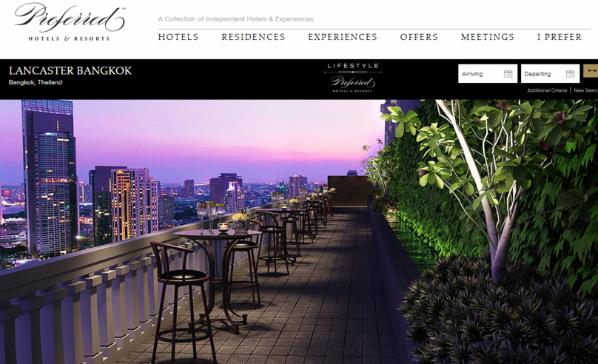Click the Lifestyle Preferred badge logo

352,78
